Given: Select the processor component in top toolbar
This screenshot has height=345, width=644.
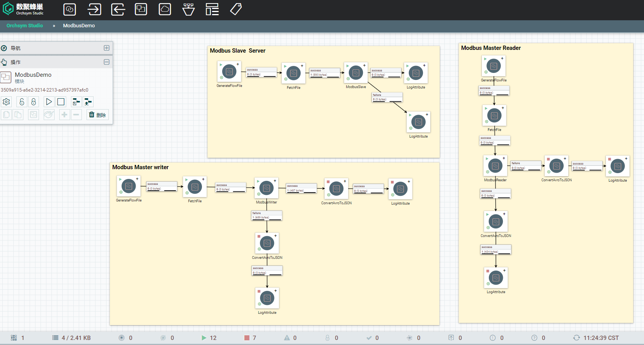Looking at the screenshot, I should pos(69,9).
